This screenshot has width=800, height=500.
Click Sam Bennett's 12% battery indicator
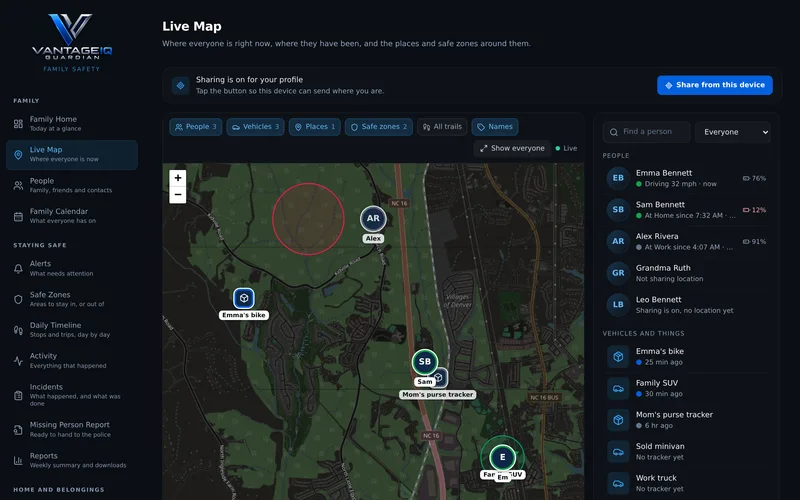[754, 210]
